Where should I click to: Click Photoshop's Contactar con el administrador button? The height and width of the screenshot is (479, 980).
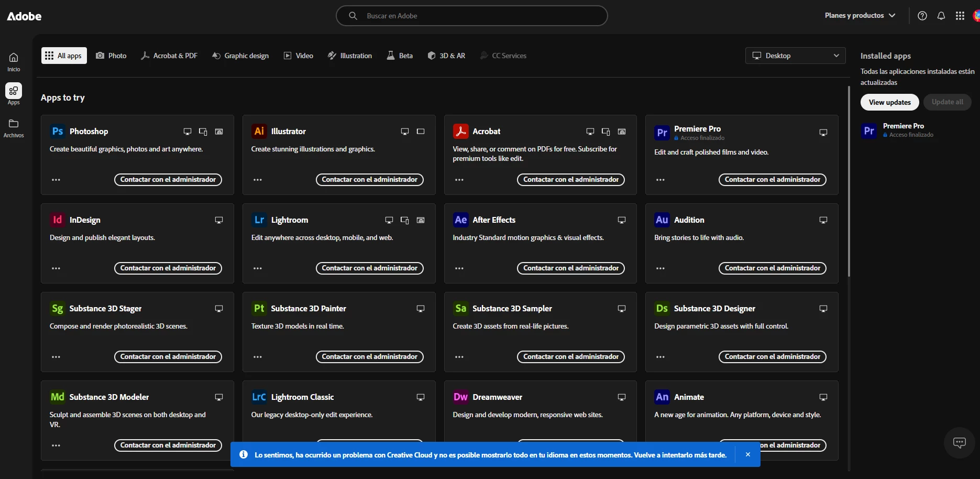point(168,180)
